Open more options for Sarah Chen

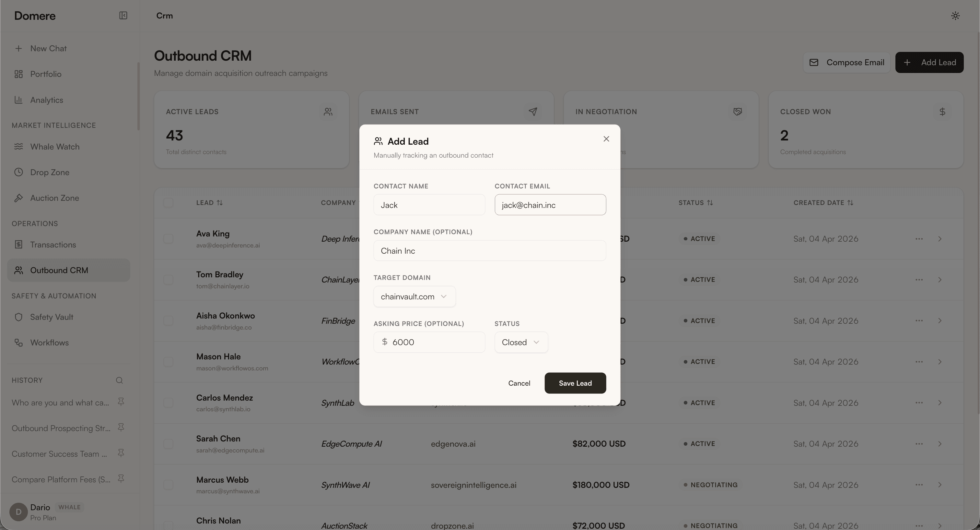(x=919, y=444)
